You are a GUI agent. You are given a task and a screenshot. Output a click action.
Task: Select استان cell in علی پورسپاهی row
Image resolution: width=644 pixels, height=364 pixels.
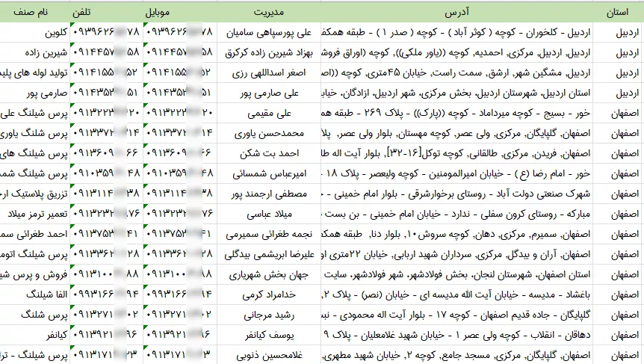[x=618, y=32]
